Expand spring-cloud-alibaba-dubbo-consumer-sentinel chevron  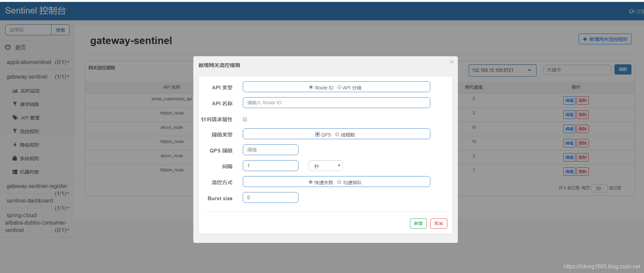coord(68,230)
